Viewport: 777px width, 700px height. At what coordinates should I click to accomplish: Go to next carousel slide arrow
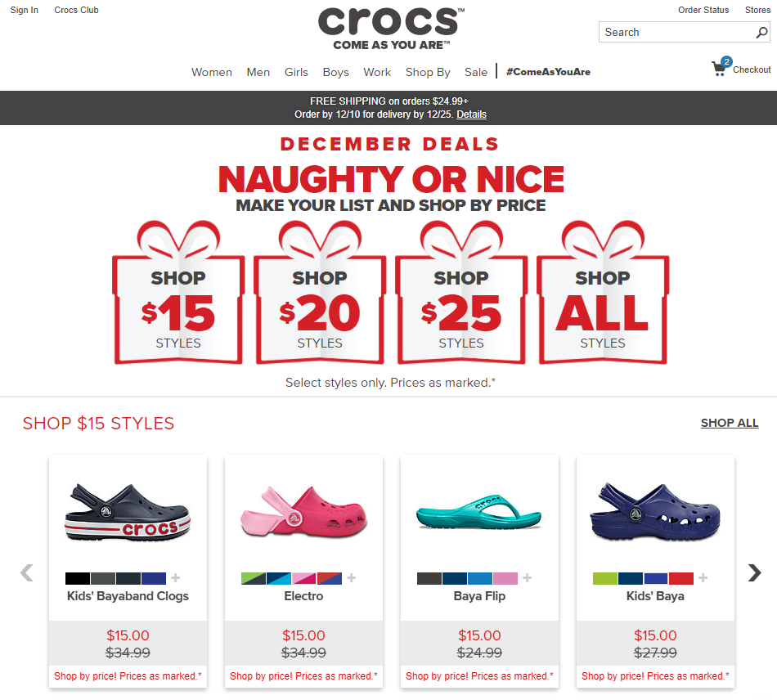pos(754,572)
